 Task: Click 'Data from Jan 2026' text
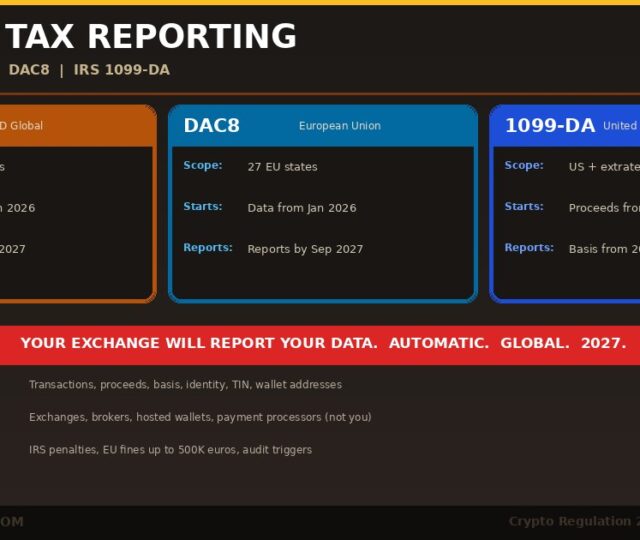click(x=302, y=208)
